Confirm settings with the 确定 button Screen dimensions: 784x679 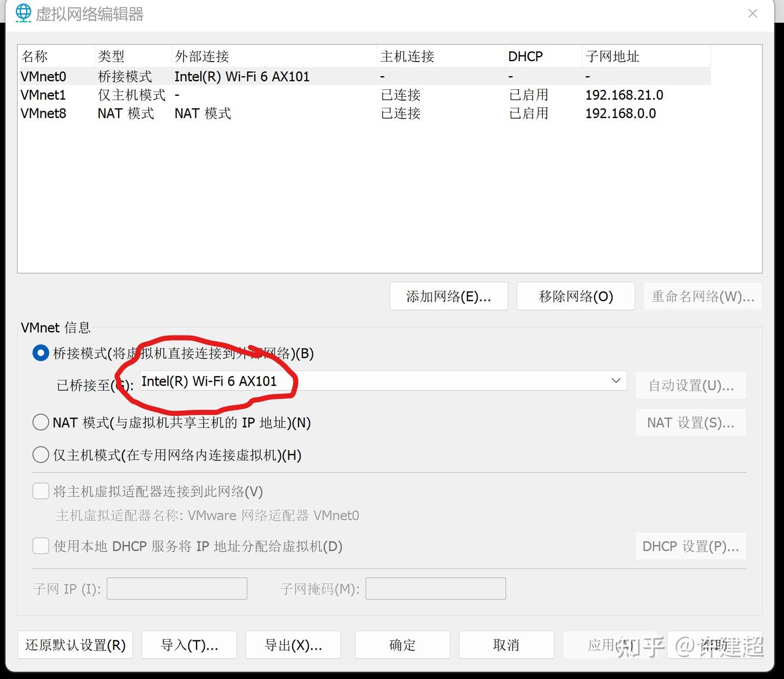coord(402,645)
